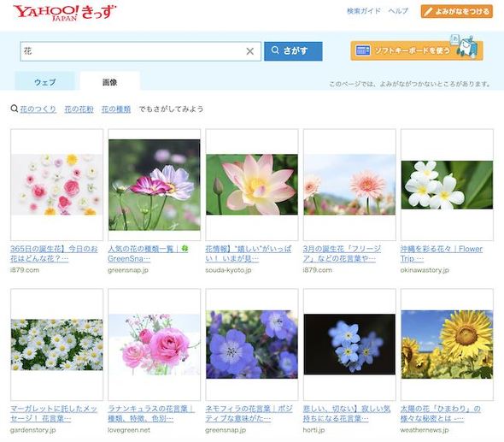The image size is (504, 442).
Task: Click the 太陽の花「ひまわり」 result link
Action: [x=440, y=414]
